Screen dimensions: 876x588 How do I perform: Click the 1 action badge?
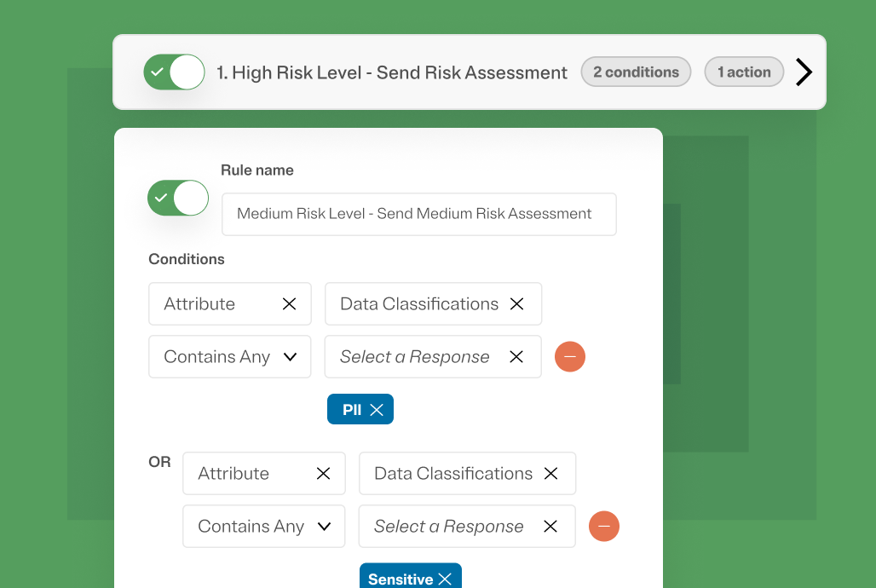pos(744,72)
